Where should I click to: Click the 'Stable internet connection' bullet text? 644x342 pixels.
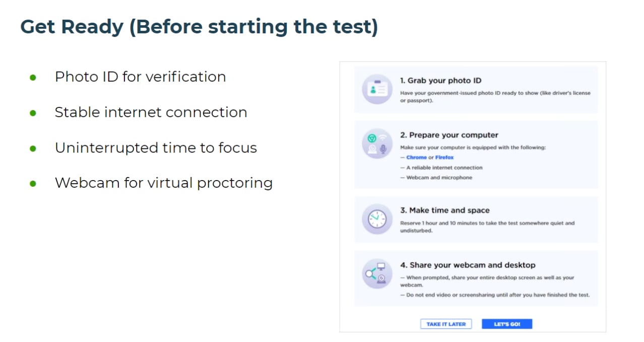click(x=151, y=112)
